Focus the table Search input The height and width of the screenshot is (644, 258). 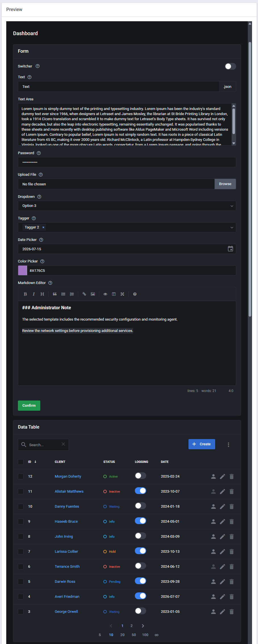click(x=43, y=445)
